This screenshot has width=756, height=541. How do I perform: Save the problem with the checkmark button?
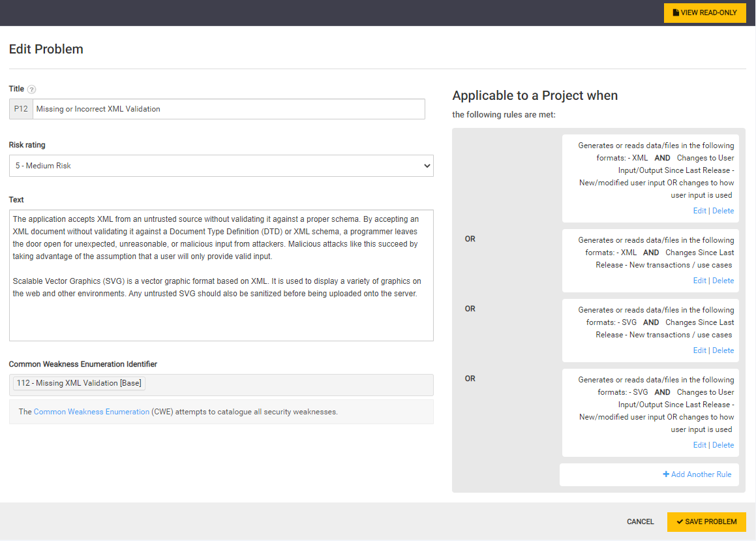[706, 522]
